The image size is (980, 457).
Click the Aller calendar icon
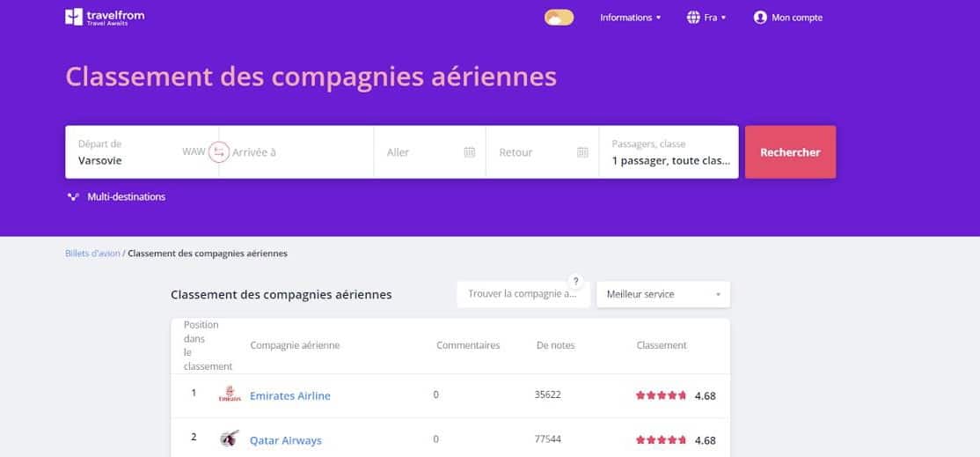[x=470, y=152]
